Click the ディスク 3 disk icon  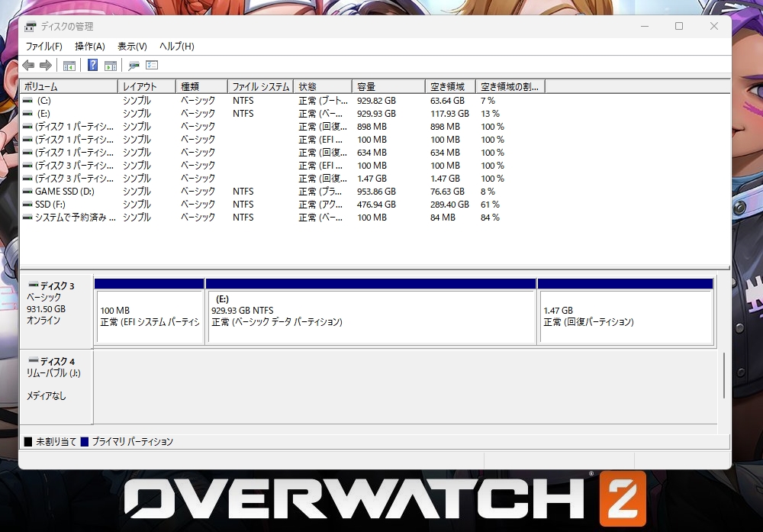[34, 285]
